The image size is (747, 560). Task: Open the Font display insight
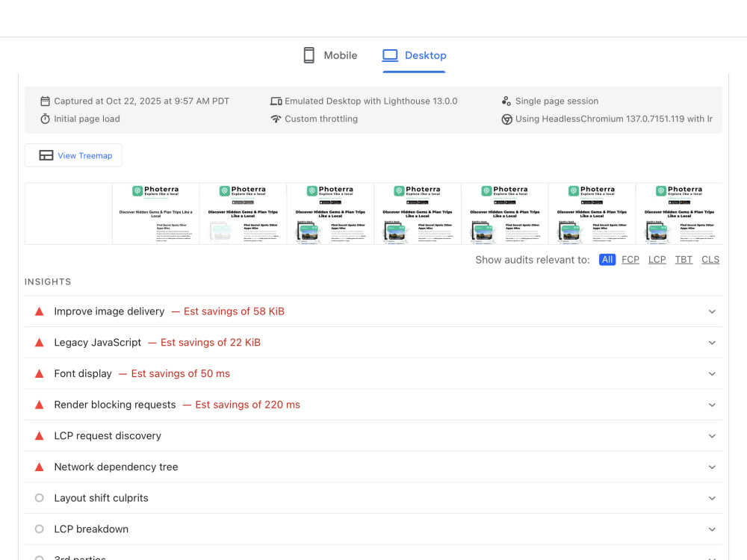point(373,374)
